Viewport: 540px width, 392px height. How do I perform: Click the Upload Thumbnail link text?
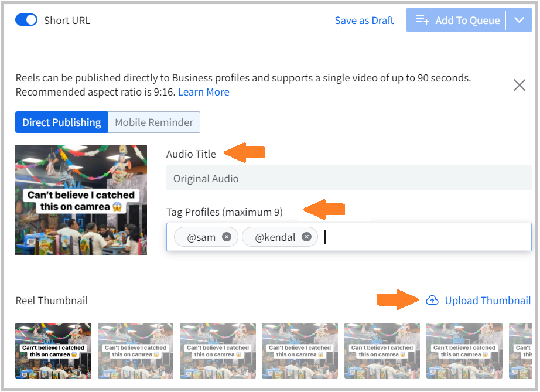click(487, 301)
